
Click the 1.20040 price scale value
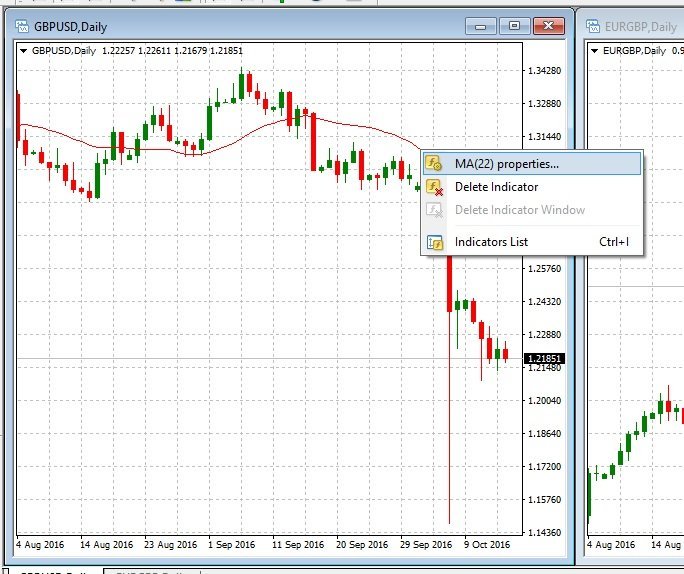pyautogui.click(x=544, y=400)
